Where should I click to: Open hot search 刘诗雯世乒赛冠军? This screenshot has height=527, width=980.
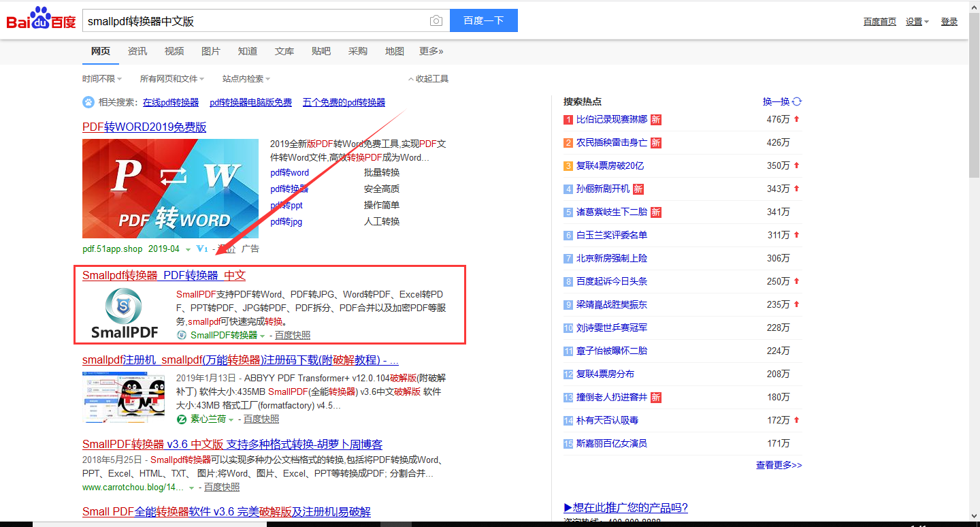point(612,328)
